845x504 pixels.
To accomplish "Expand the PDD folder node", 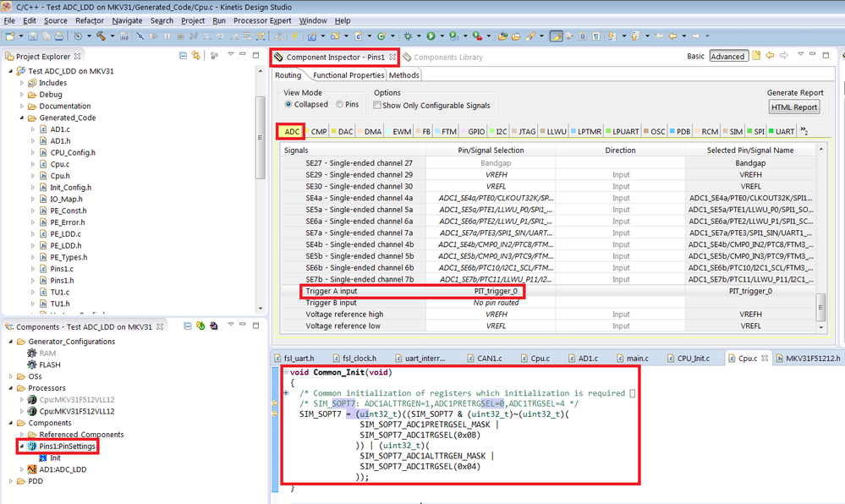I will tap(11, 481).
